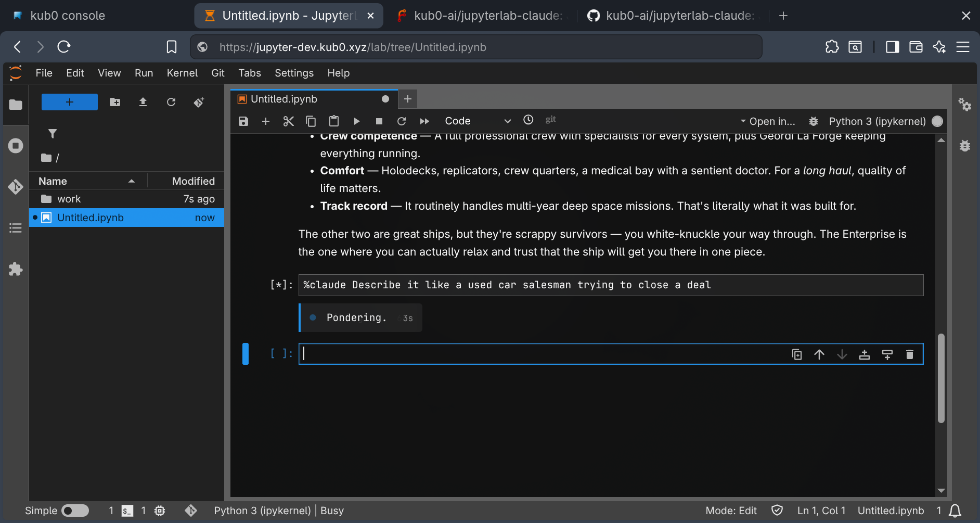The width and height of the screenshot is (980, 523).
Task: Open the Kernel menu
Action: (182, 73)
